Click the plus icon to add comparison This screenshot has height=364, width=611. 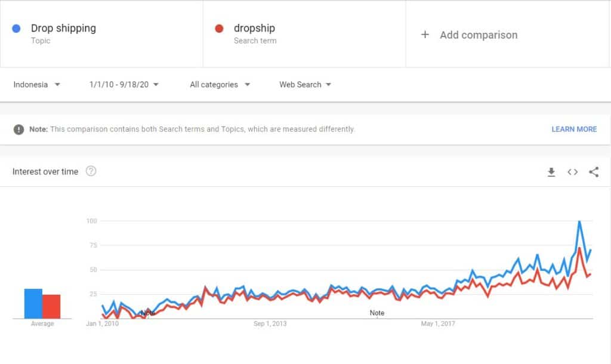click(425, 35)
